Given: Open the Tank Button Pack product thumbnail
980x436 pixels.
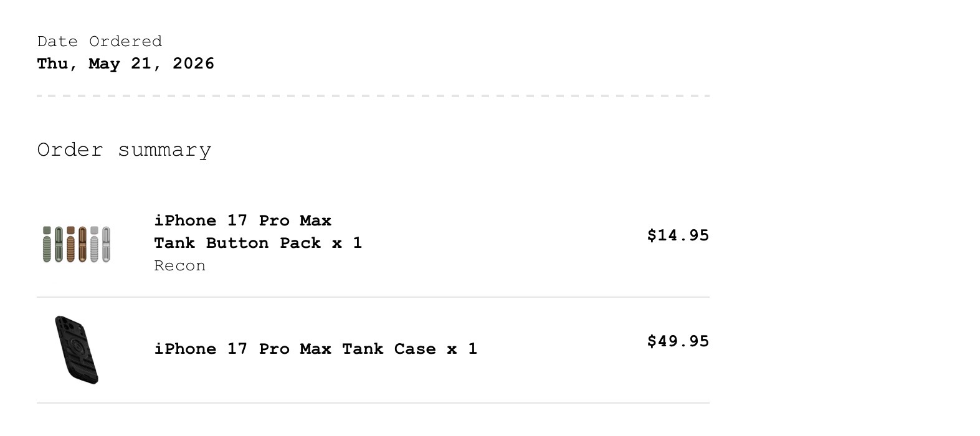Looking at the screenshot, I should pos(77,244).
